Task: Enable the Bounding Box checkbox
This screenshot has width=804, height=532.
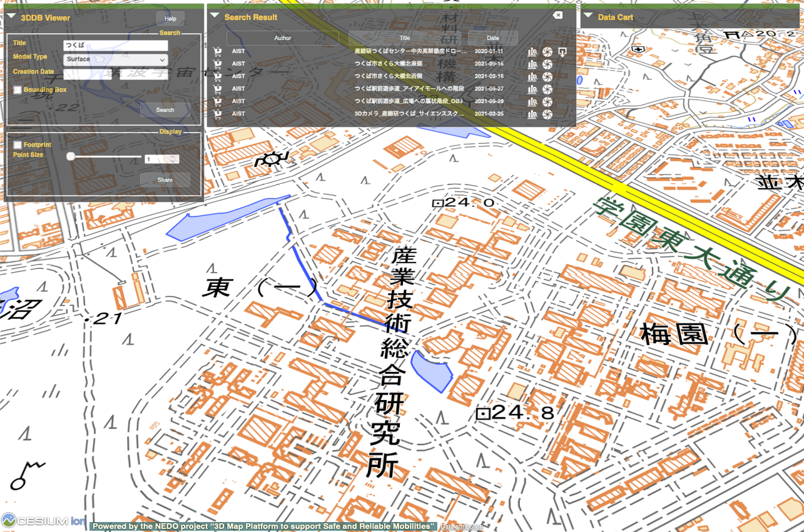Action: click(18, 90)
